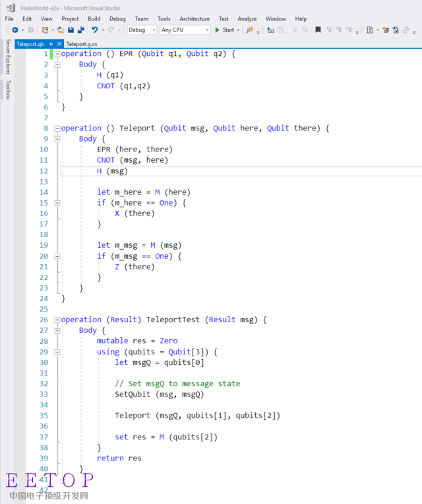Open the View menu
Image resolution: width=422 pixels, height=504 pixels.
click(47, 19)
